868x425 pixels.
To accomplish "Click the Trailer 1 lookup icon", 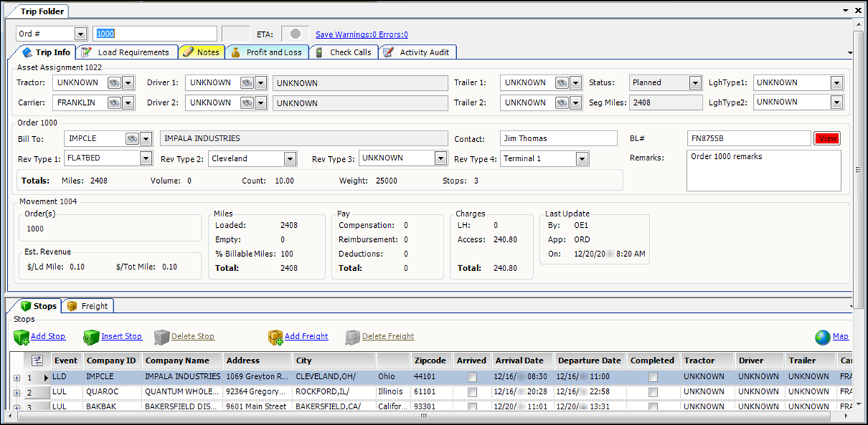I will tap(561, 83).
